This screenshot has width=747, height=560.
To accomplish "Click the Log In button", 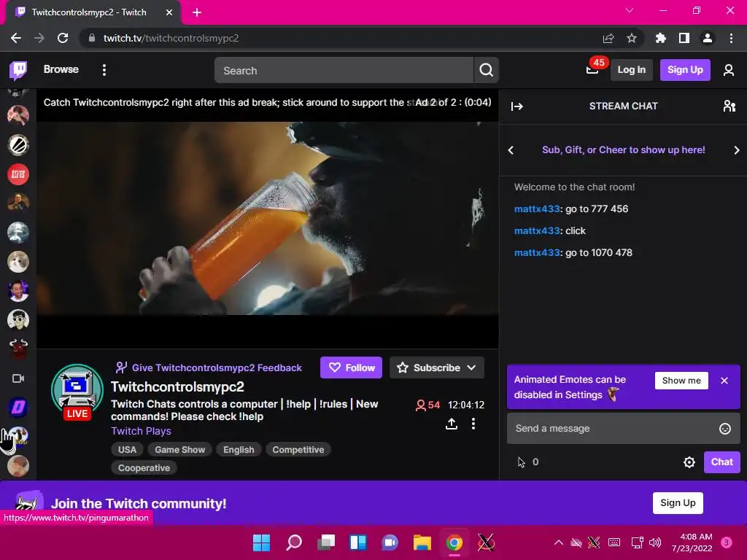I will click(x=631, y=70).
